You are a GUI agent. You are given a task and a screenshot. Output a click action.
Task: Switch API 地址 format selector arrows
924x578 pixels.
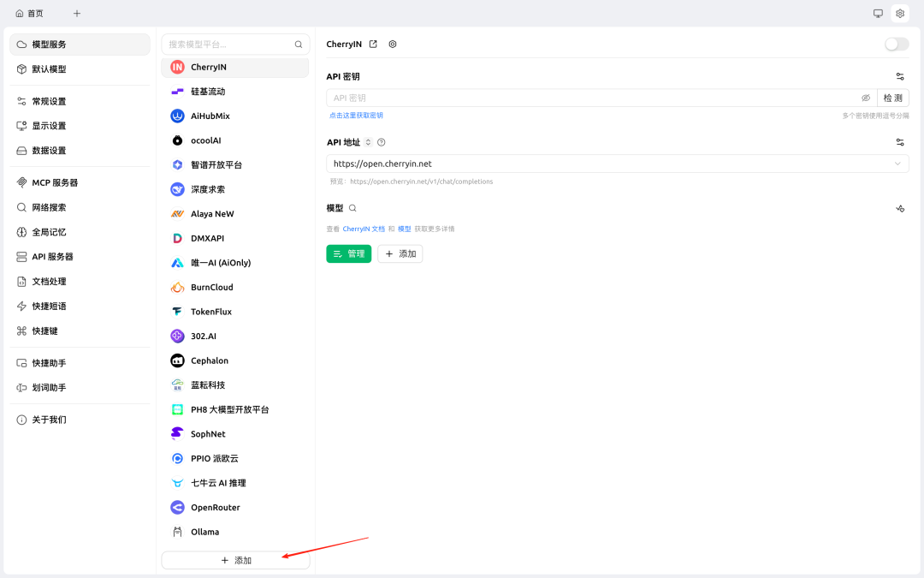pyautogui.click(x=368, y=142)
